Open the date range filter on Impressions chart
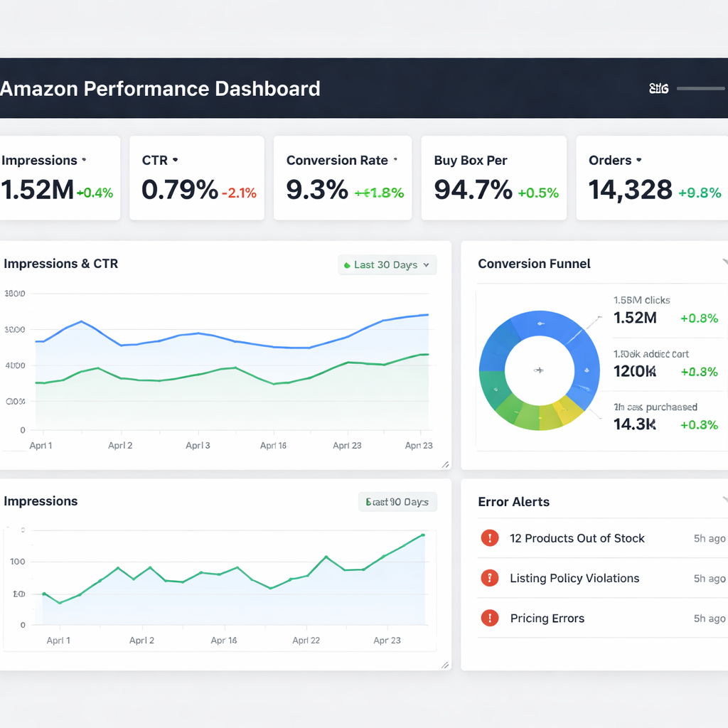 [x=397, y=501]
